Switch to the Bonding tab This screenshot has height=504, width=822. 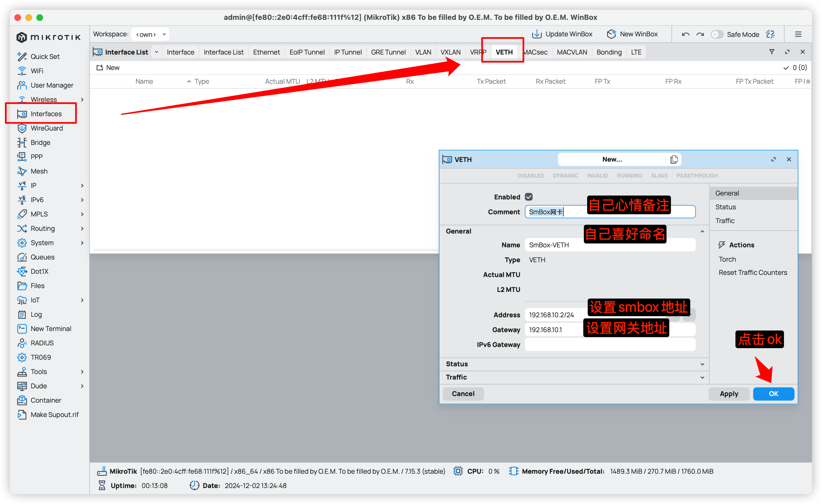click(609, 52)
